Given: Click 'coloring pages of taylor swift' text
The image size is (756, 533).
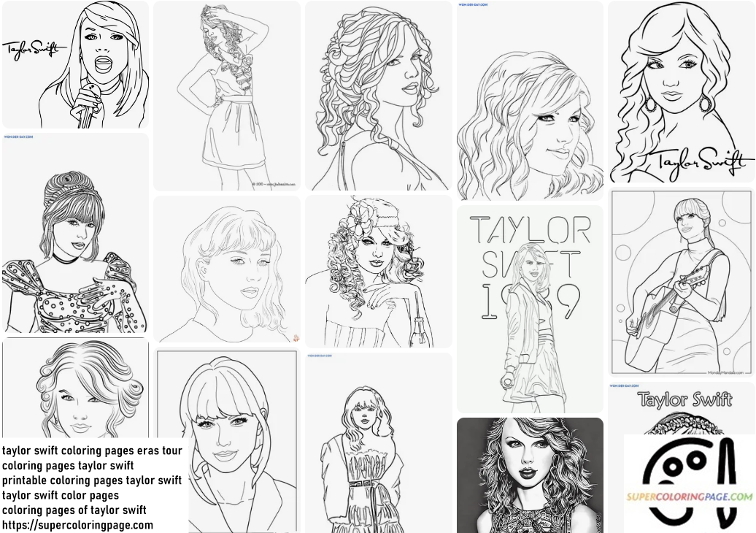Looking at the screenshot, I should click(74, 510).
